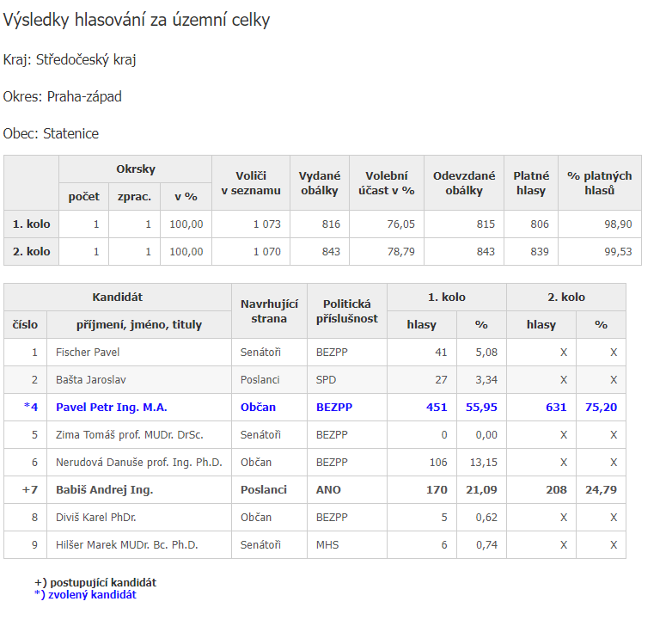Click the Zima Tomáš candidate name
This screenshot has height=626, width=672.
[129, 434]
